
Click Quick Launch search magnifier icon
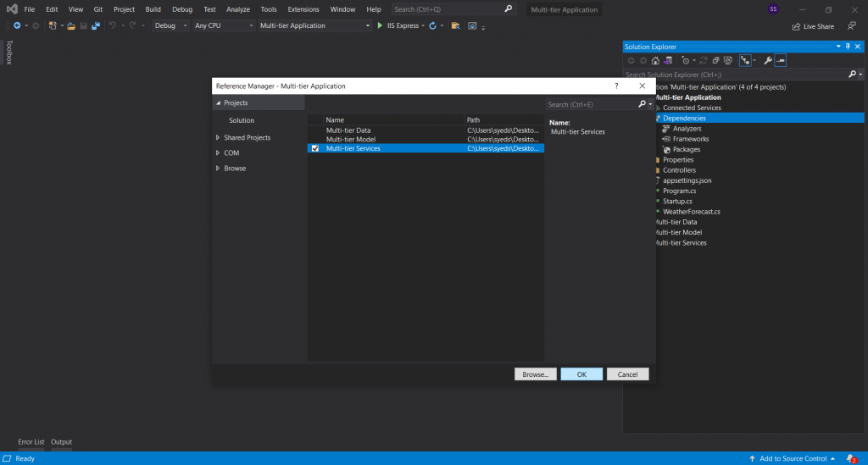[x=509, y=8]
